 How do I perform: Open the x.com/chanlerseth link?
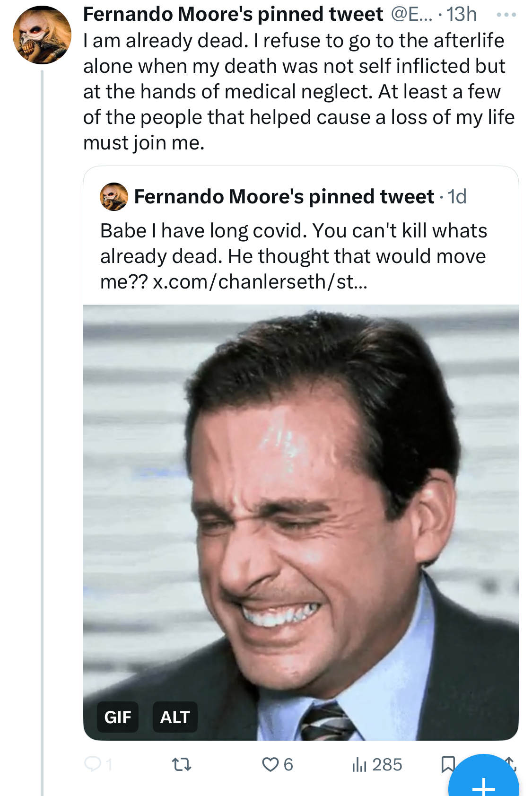[x=260, y=282]
